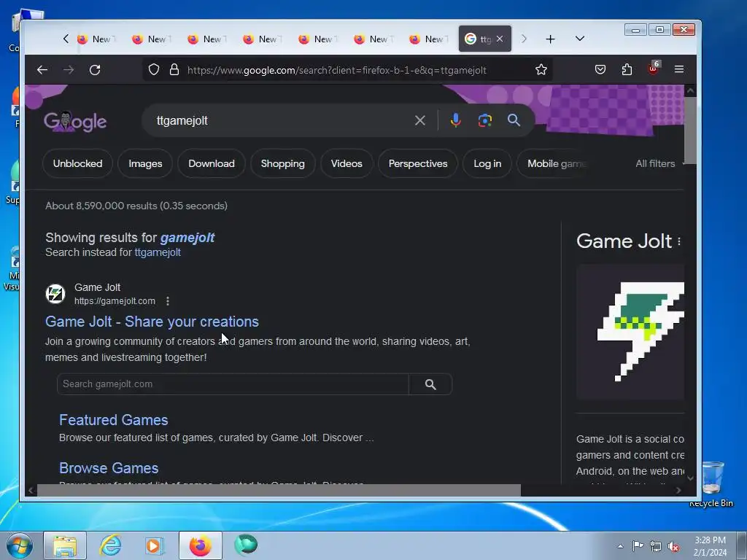Bookmark this page with star icon
Image resolution: width=747 pixels, height=560 pixels.
pyautogui.click(x=541, y=69)
